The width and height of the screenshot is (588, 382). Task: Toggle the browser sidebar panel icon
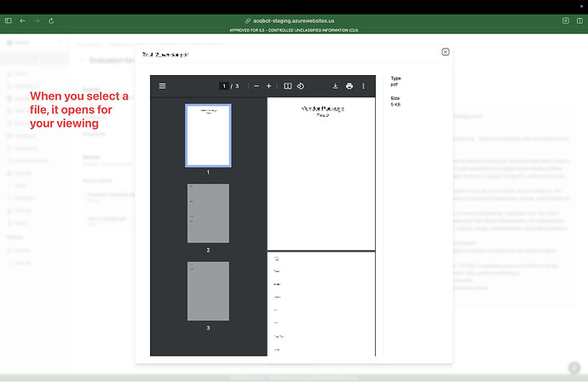click(9, 20)
